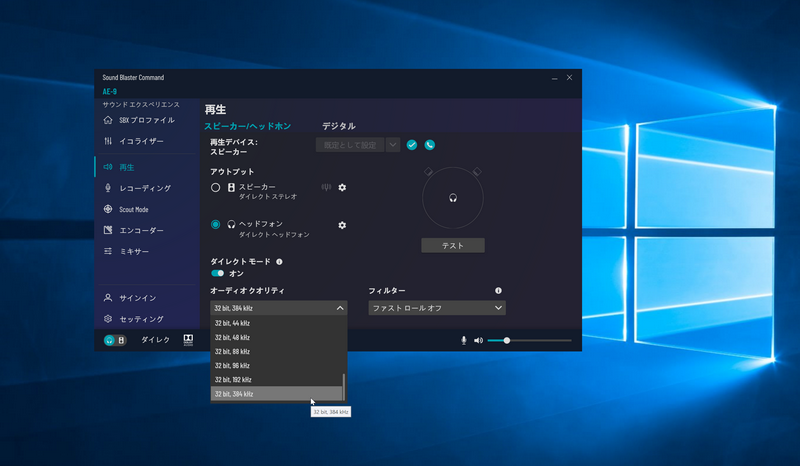Click the 既定として設定 button
This screenshot has width=800, height=466.
[x=351, y=145]
